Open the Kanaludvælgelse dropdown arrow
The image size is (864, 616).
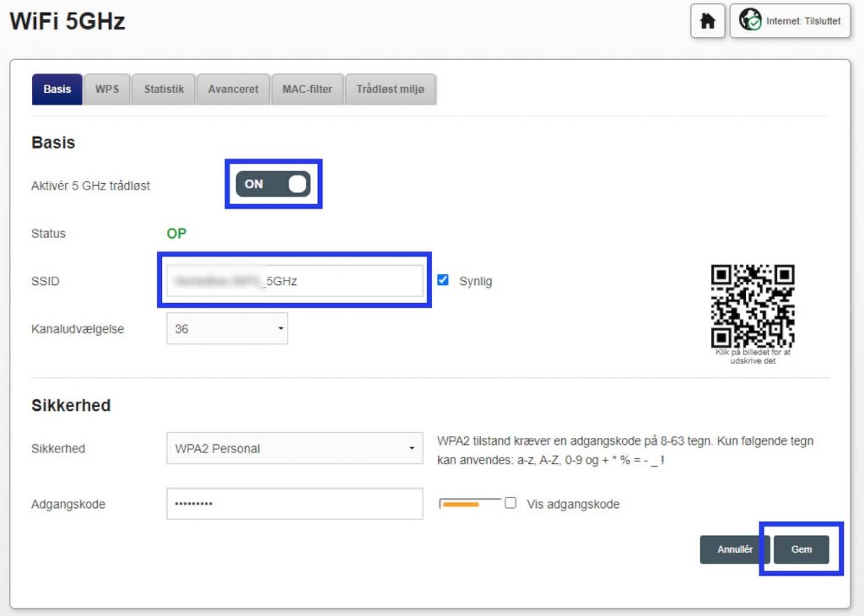[280, 328]
